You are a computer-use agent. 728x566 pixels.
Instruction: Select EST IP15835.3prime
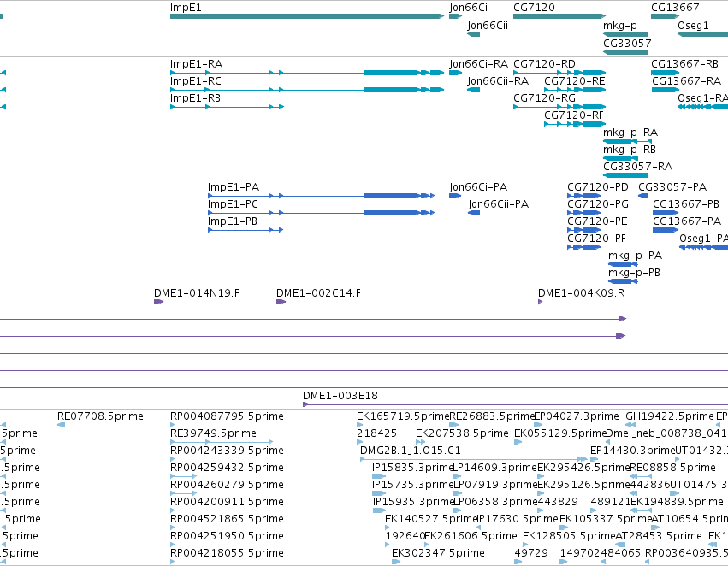tap(379, 476)
